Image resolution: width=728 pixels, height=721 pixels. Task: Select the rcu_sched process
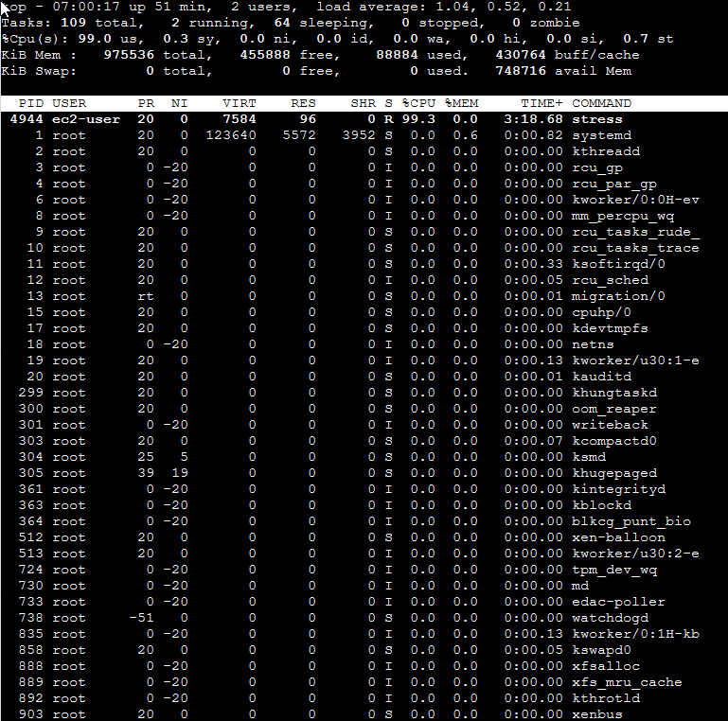pos(610,280)
